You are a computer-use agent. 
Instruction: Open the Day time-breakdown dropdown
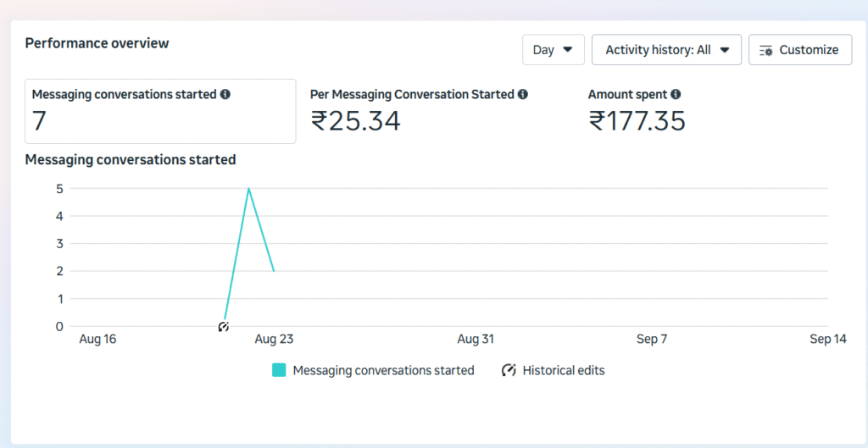553,50
